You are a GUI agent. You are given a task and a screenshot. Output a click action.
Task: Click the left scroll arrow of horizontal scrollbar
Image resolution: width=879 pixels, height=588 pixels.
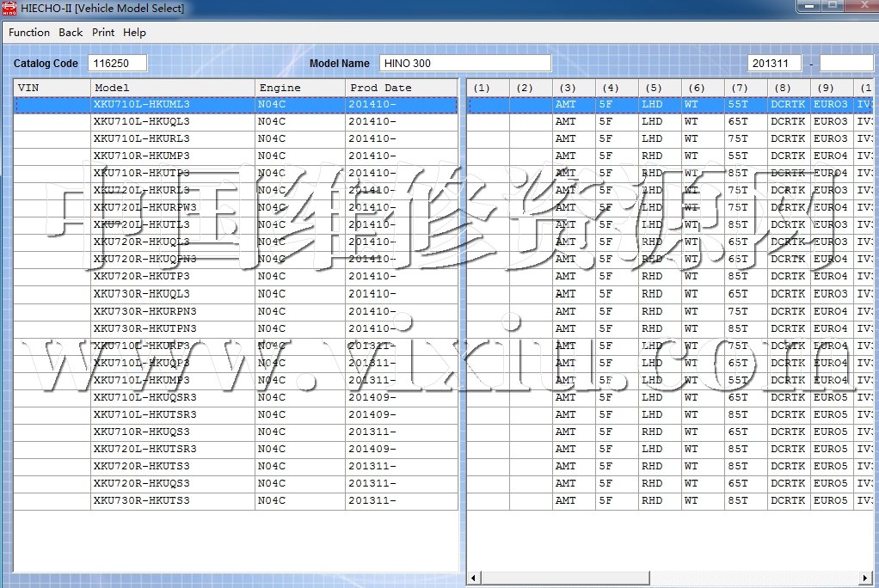[x=472, y=578]
